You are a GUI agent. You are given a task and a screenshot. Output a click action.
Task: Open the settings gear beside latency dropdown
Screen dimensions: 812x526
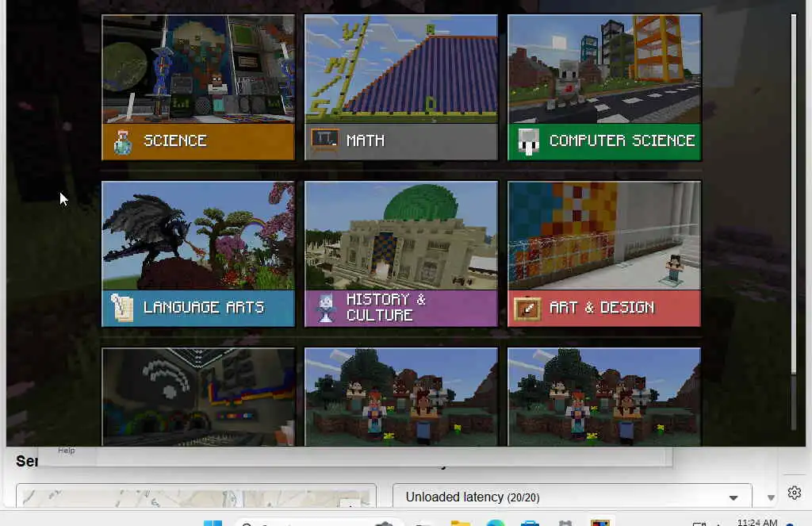[x=795, y=493]
